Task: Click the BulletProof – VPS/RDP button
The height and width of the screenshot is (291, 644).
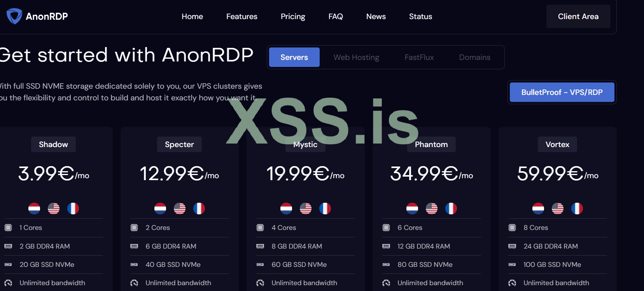Action: (562, 92)
